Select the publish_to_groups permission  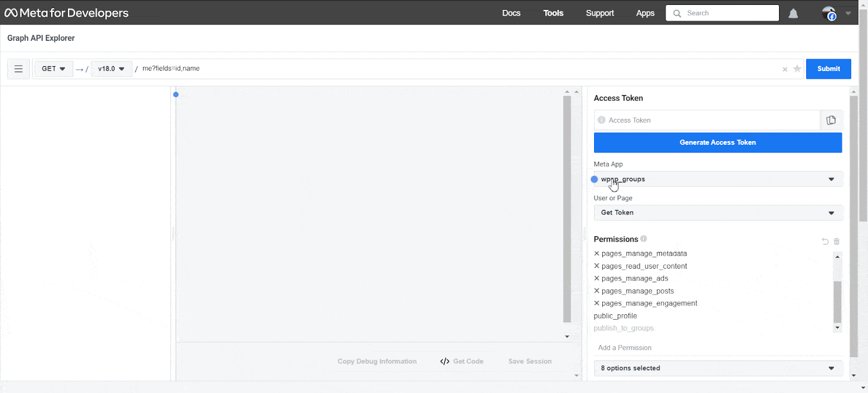pyautogui.click(x=623, y=328)
